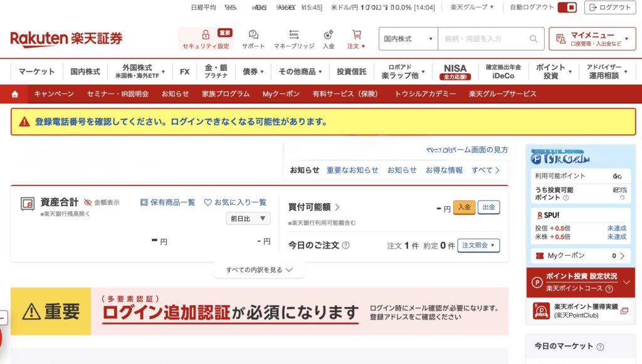Open the deposit coin icon in header
The width and height of the screenshot is (642, 364).
click(329, 34)
